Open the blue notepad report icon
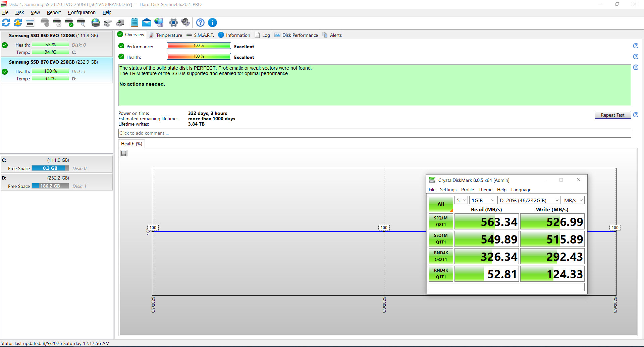The width and height of the screenshot is (644, 347). pos(135,23)
